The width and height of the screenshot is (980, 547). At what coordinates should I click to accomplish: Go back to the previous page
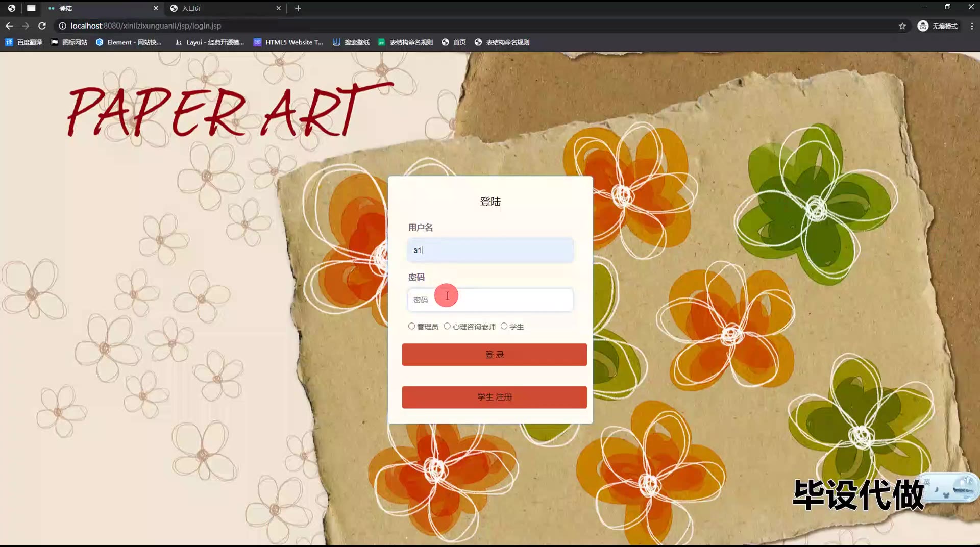click(x=9, y=26)
